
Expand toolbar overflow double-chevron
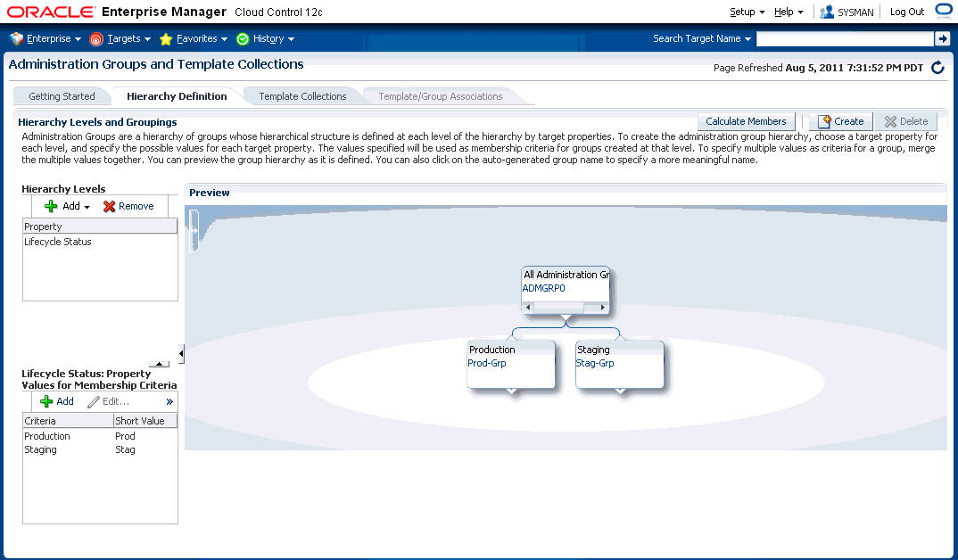point(169,402)
